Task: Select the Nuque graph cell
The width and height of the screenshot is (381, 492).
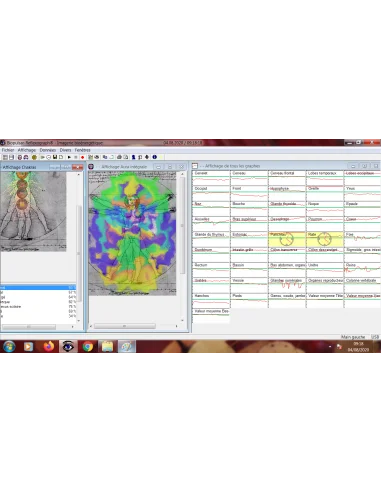Action: pos(325,209)
